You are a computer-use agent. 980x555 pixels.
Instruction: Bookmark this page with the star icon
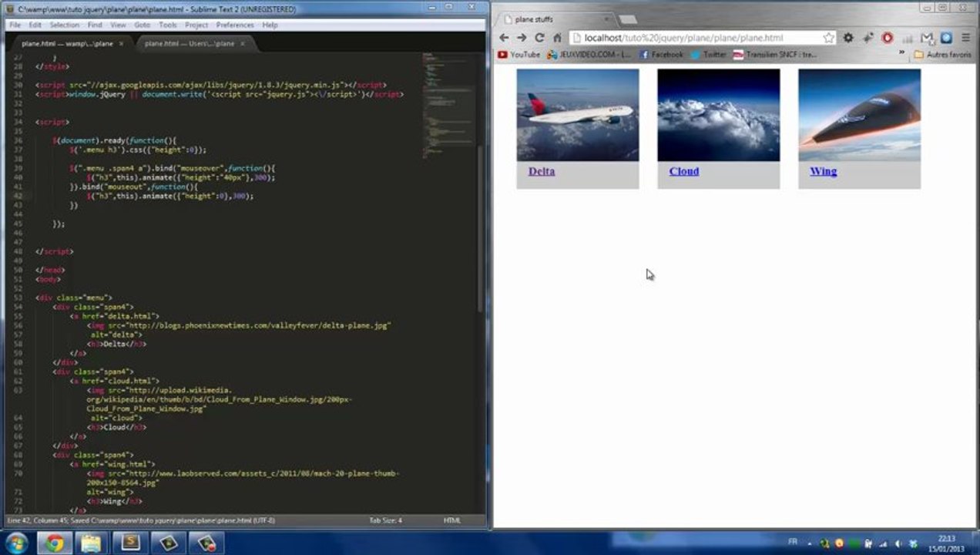point(828,38)
